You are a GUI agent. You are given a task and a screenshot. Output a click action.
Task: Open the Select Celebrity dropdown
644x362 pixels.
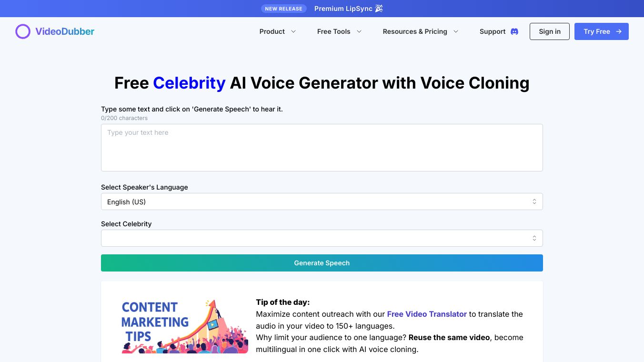click(322, 238)
